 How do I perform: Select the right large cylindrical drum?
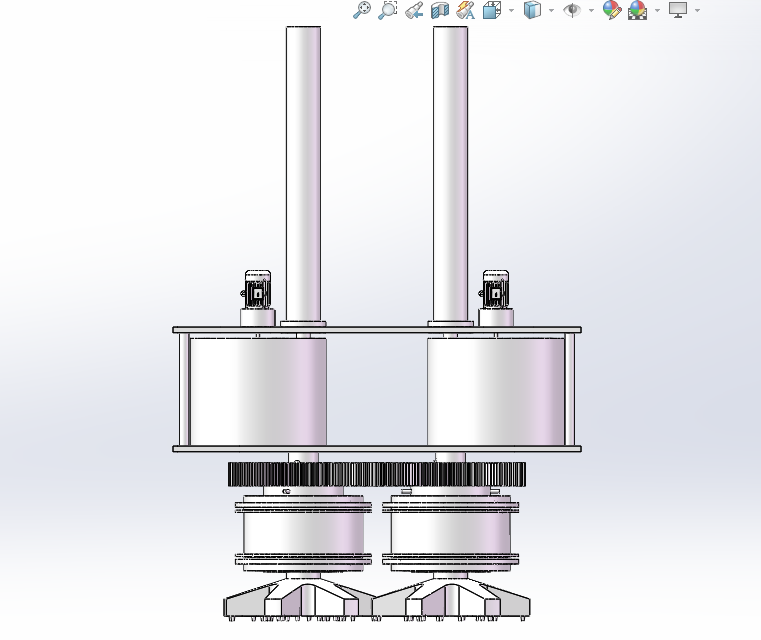[496, 392]
